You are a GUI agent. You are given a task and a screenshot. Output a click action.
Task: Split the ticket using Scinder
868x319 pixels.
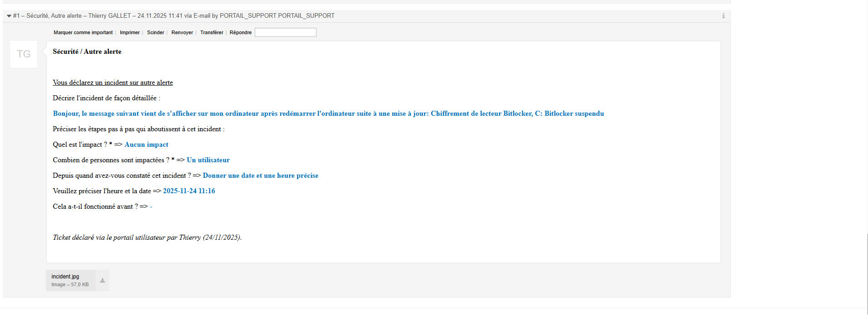coord(155,33)
